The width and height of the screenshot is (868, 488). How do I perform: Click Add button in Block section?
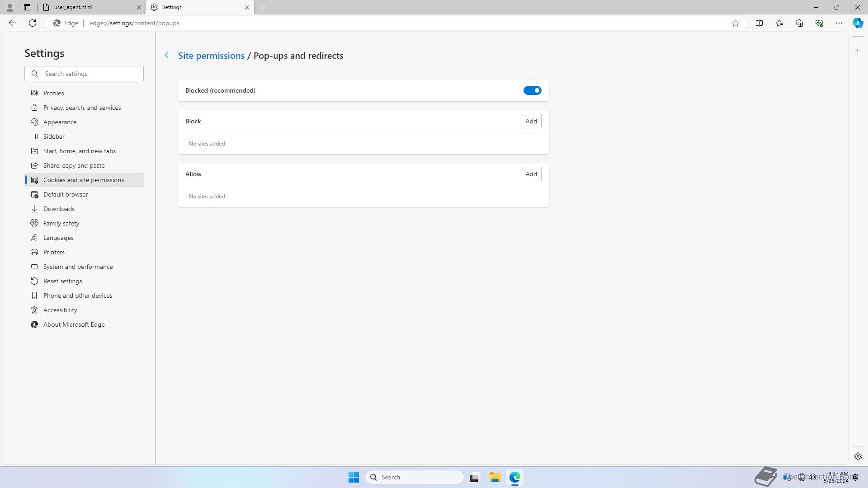[531, 121]
